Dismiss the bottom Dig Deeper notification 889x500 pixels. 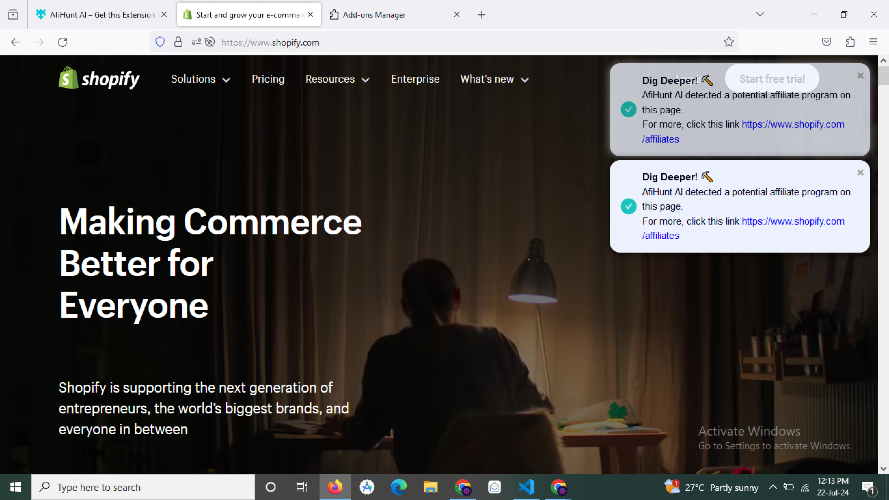pyautogui.click(x=860, y=172)
